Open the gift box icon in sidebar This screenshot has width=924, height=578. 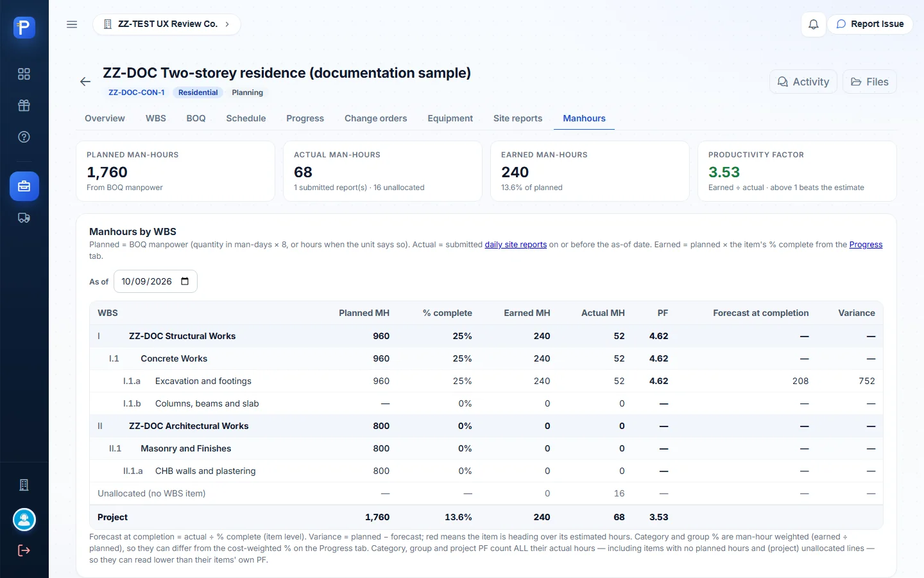[x=24, y=105]
